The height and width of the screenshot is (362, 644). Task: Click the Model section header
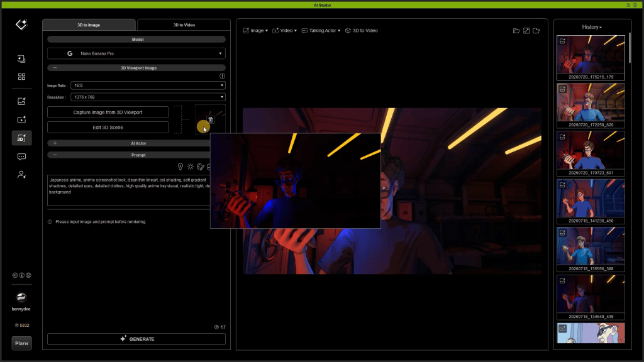tap(136, 40)
